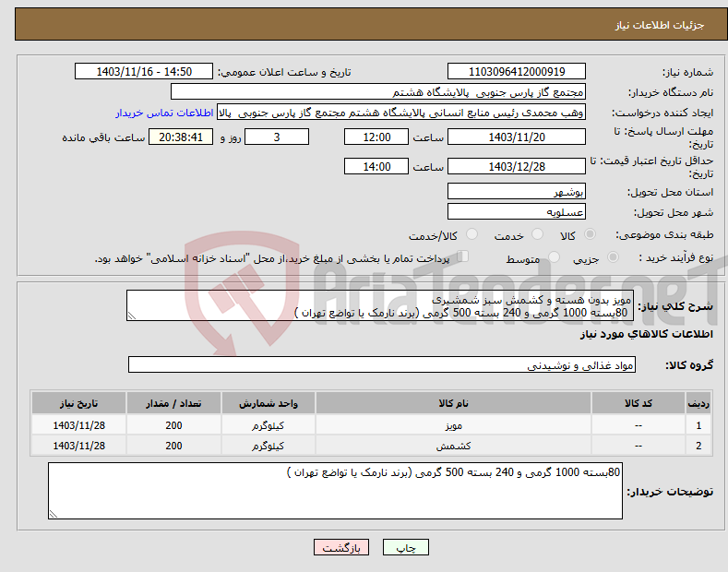Click the response deadline date 1403/11/20
Screen dimensions: 728x572
[517, 137]
